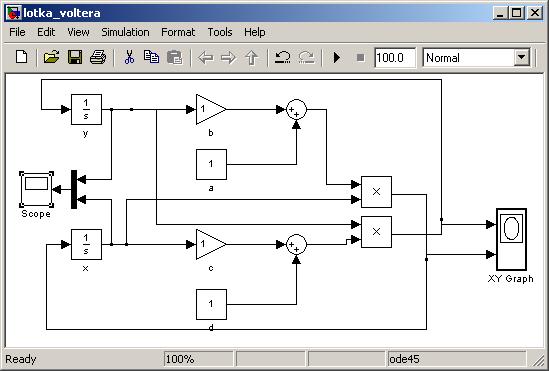Viewport: 549px width, 371px height.
Task: Open the Simulation menu
Action: (x=125, y=32)
